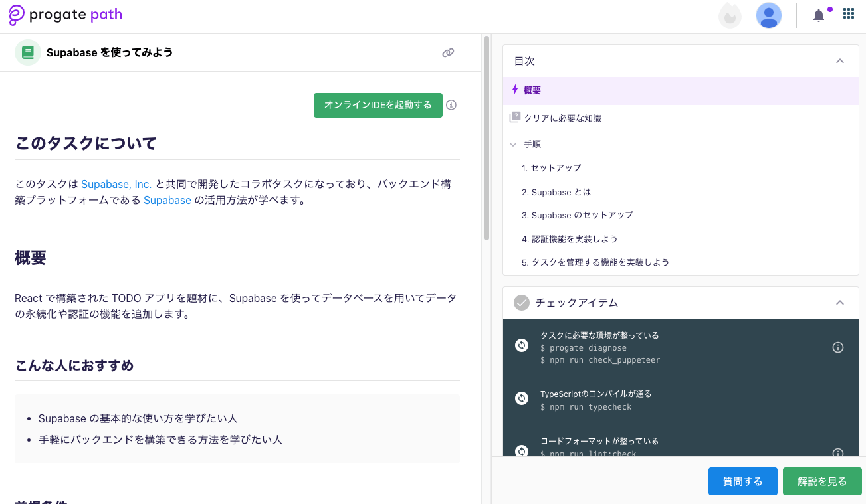The height and width of the screenshot is (504, 866).
Task: Click refresh icon for TypeScriptのコンパイルが通る
Action: [x=522, y=398]
